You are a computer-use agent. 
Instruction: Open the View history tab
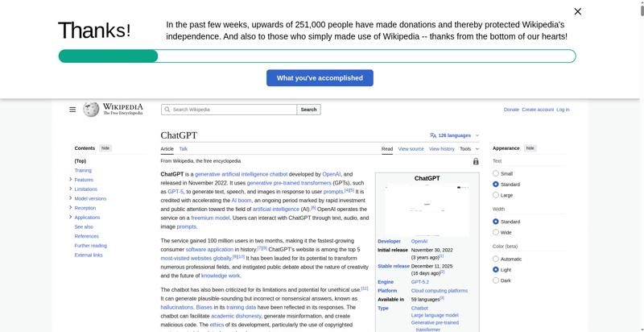point(441,149)
